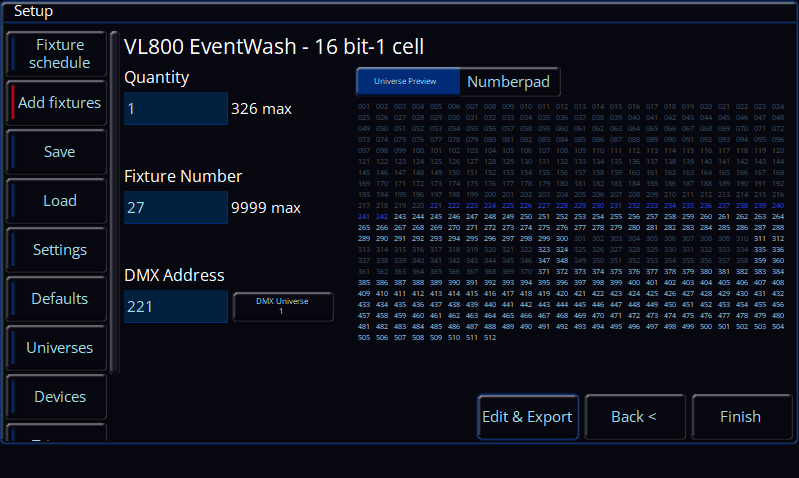This screenshot has width=799, height=478.
Task: Select DMX address 243 in universe preview
Action: 400,217
